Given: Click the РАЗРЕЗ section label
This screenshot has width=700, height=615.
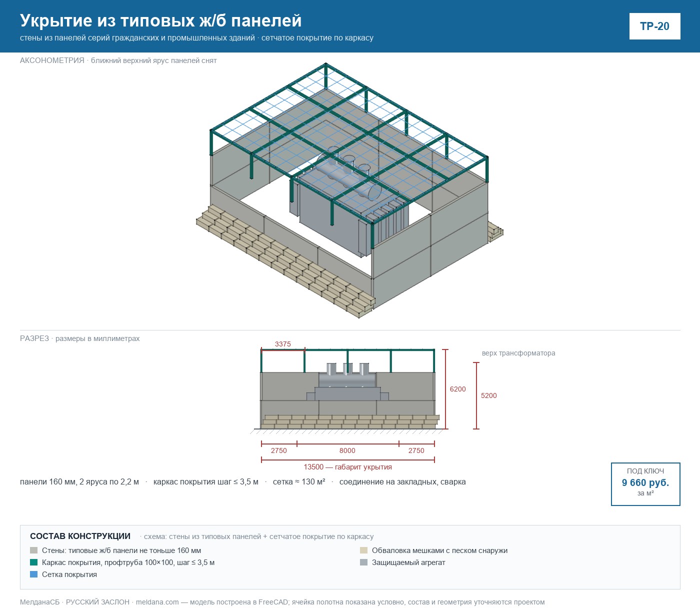Looking at the screenshot, I should tap(34, 338).
